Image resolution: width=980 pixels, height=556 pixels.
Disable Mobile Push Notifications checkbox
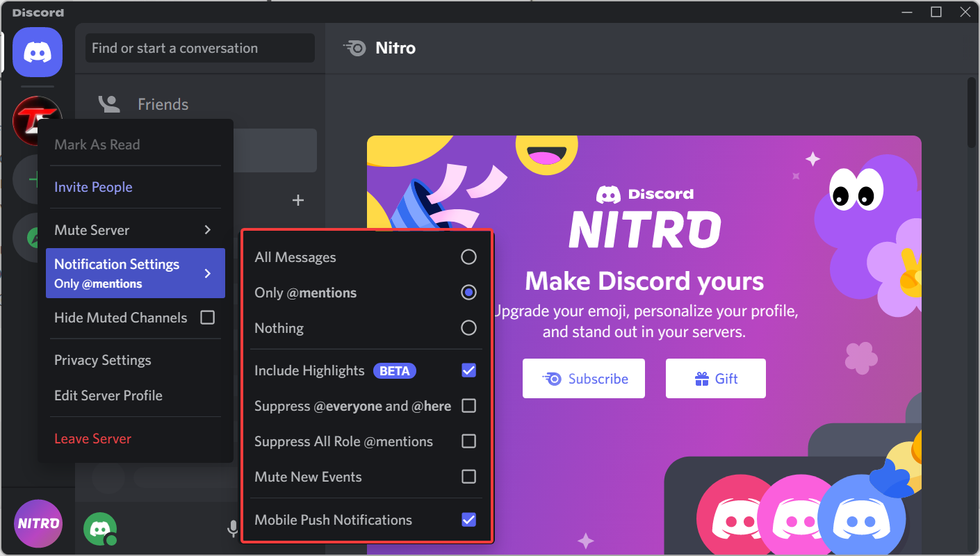469,520
